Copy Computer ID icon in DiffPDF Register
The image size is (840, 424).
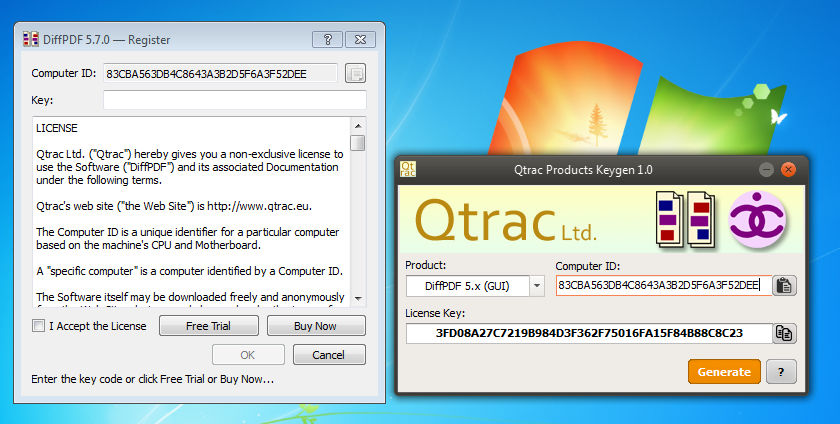click(355, 73)
